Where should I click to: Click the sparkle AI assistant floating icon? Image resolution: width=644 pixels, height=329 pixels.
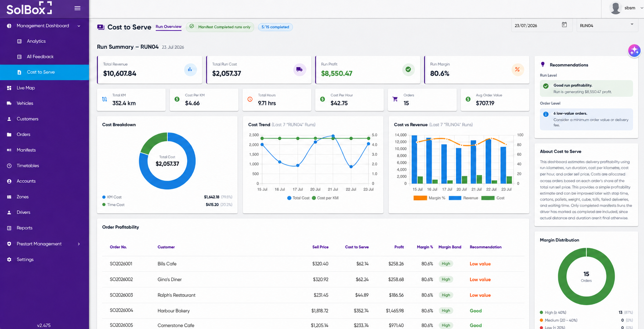tap(634, 51)
